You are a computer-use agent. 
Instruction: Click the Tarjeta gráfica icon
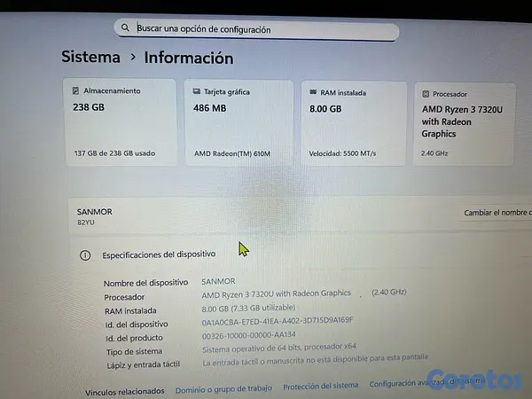[x=197, y=91]
